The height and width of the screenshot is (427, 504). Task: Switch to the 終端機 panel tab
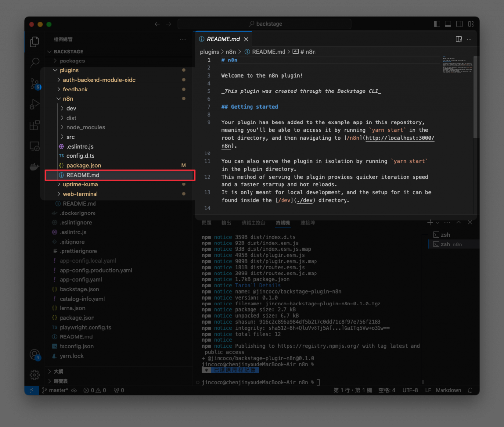(x=283, y=223)
